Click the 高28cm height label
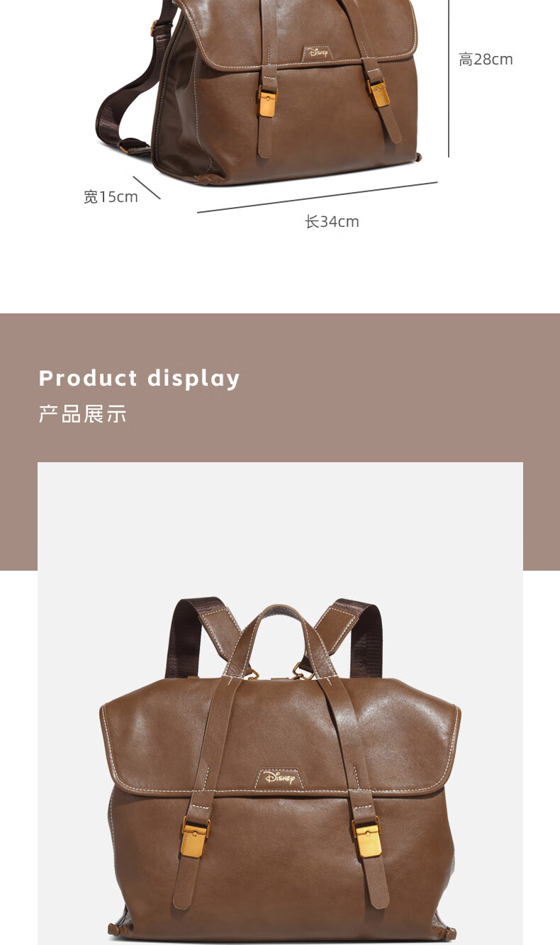The height and width of the screenshot is (945, 560). pyautogui.click(x=486, y=60)
